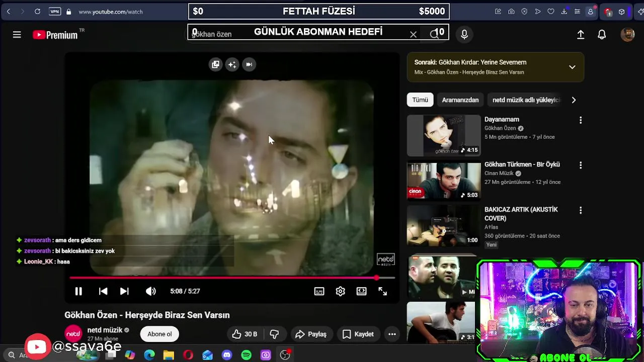Start voice search with the microphone
Screen dimensions: 644x362
pyautogui.click(x=464, y=34)
